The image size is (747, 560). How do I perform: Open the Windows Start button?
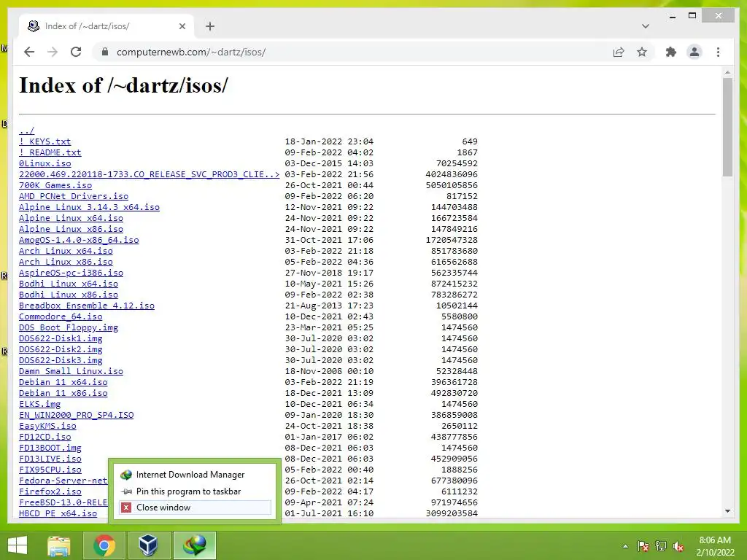click(x=18, y=545)
